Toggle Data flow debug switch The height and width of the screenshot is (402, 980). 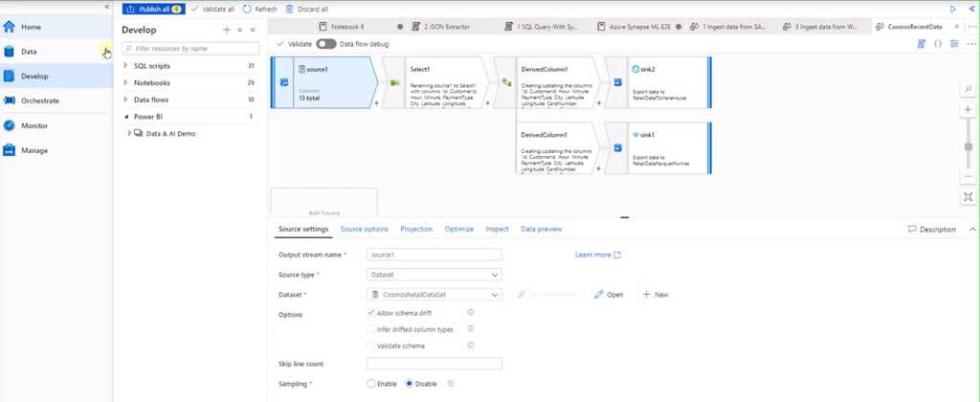coord(326,43)
